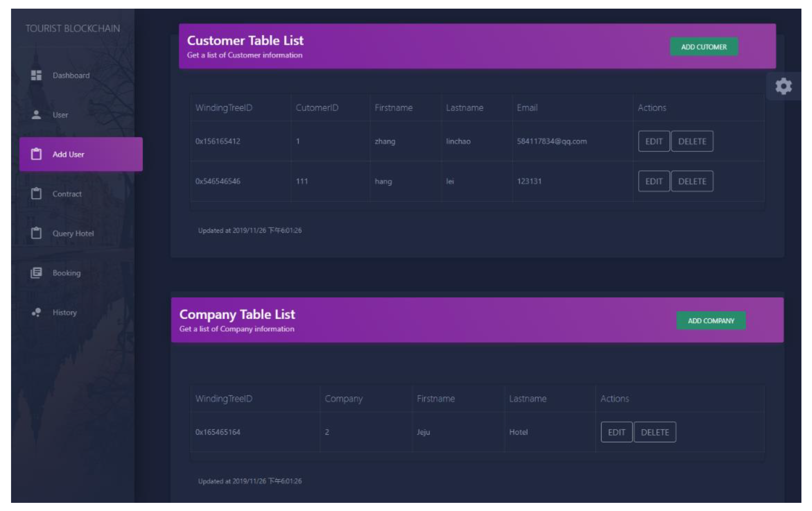Screen dimensions: 812x511
Task: Open the Dashboard menu item
Action: (71, 75)
